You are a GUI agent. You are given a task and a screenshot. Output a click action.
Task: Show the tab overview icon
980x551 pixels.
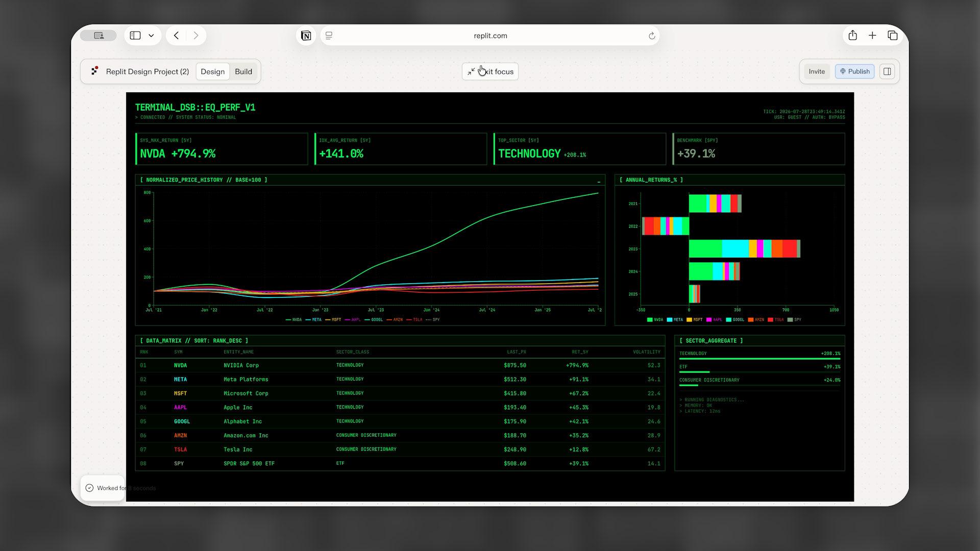892,35
